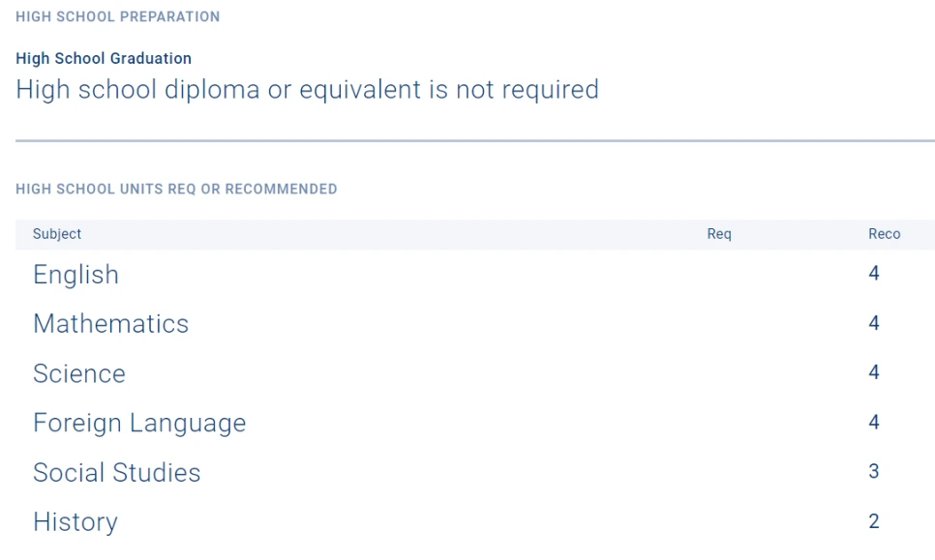
Task: Select the History subject row
Action: pyautogui.click(x=75, y=522)
